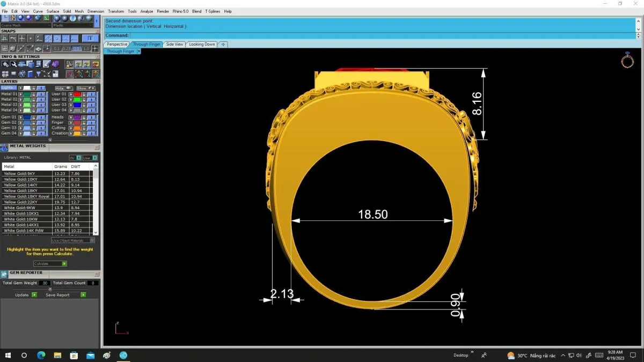Click the wrench settings icon
Screen dimensions: 644x362
pyautogui.click(x=13, y=64)
